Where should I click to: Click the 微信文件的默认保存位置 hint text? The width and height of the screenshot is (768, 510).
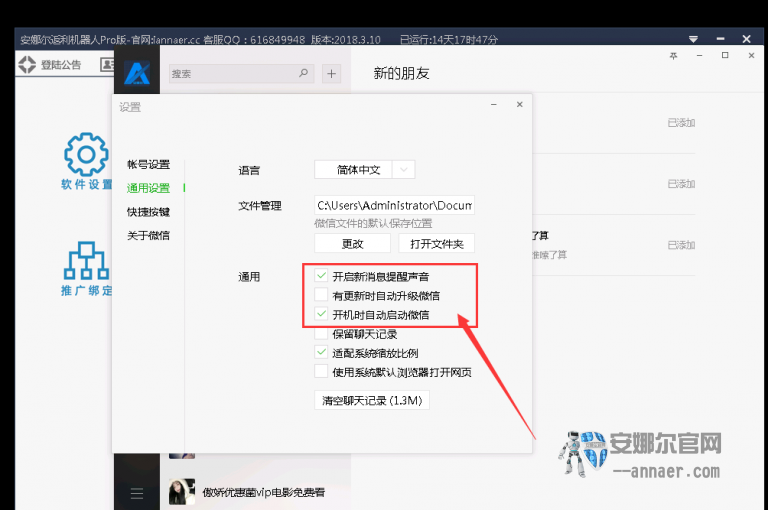click(373, 223)
